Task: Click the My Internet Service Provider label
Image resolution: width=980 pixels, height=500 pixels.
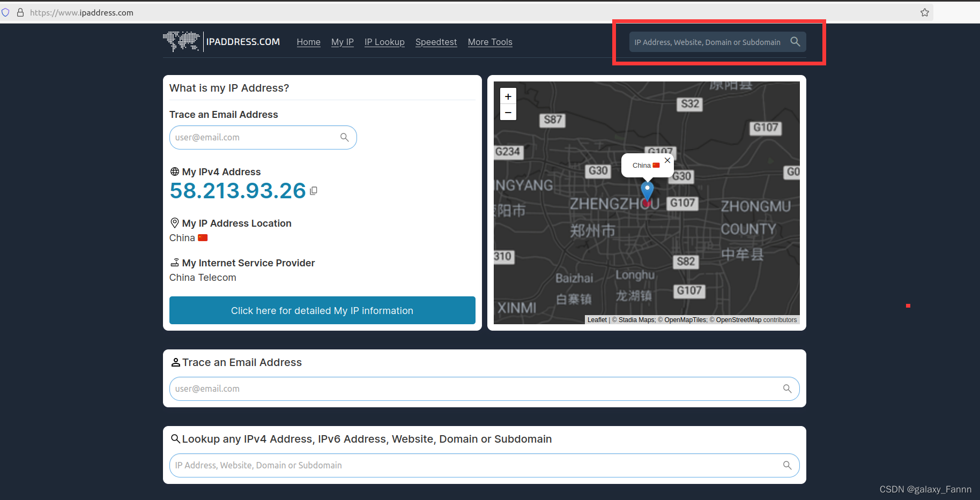Action: click(x=248, y=263)
